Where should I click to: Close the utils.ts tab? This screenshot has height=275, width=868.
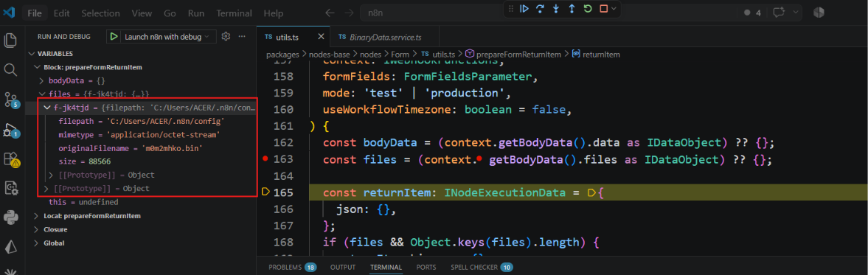(x=321, y=37)
